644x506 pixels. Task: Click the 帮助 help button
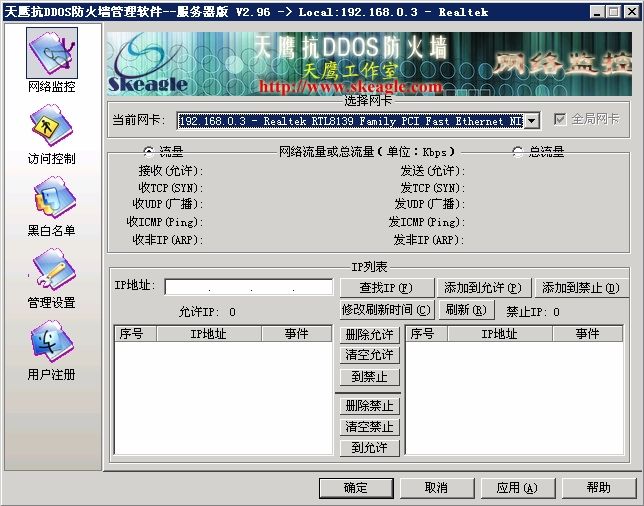[598, 488]
